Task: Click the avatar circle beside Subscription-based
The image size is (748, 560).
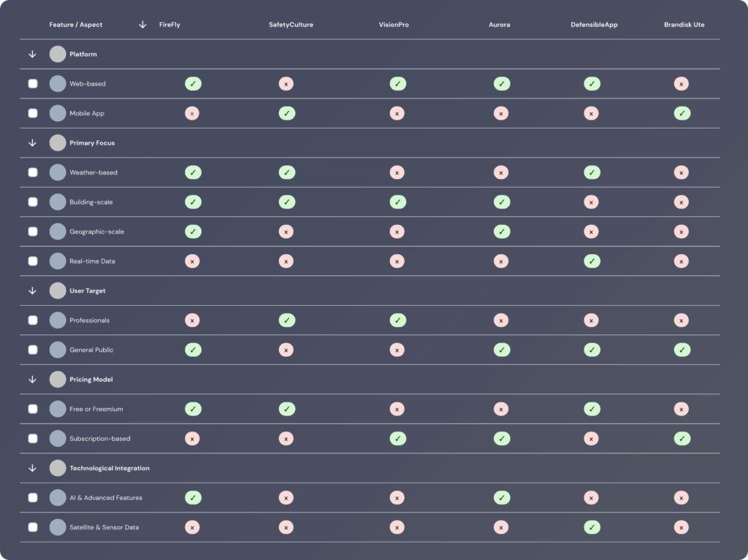Action: click(58, 439)
